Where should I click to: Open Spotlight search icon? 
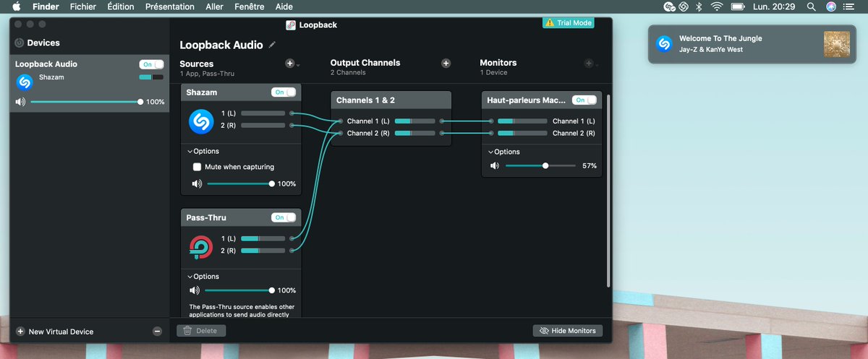tap(811, 7)
